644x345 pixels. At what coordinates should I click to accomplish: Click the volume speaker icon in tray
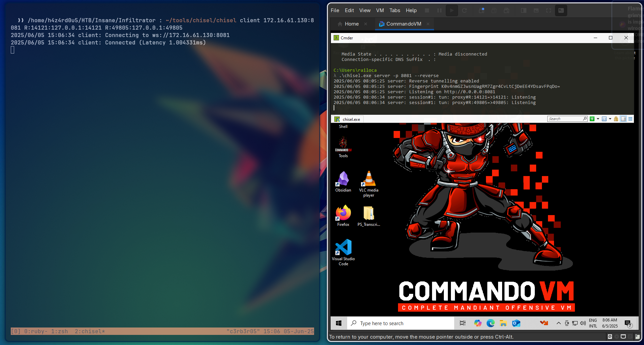pos(583,323)
